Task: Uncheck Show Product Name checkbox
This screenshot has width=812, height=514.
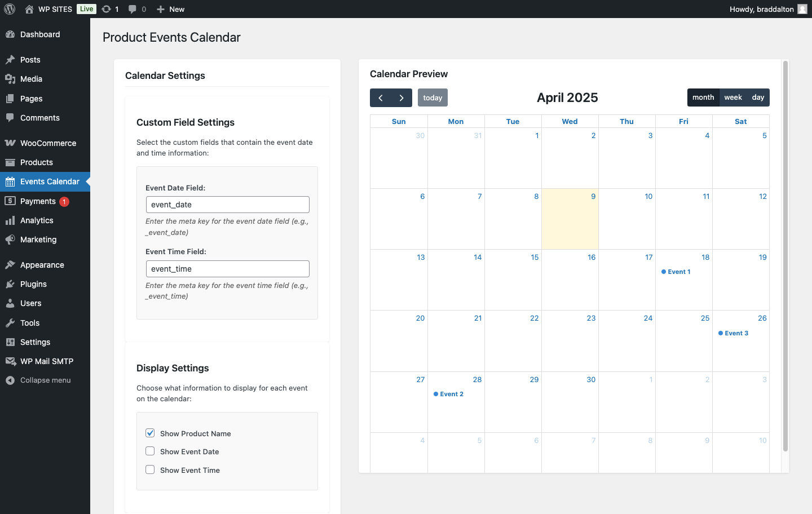Action: [x=150, y=433]
